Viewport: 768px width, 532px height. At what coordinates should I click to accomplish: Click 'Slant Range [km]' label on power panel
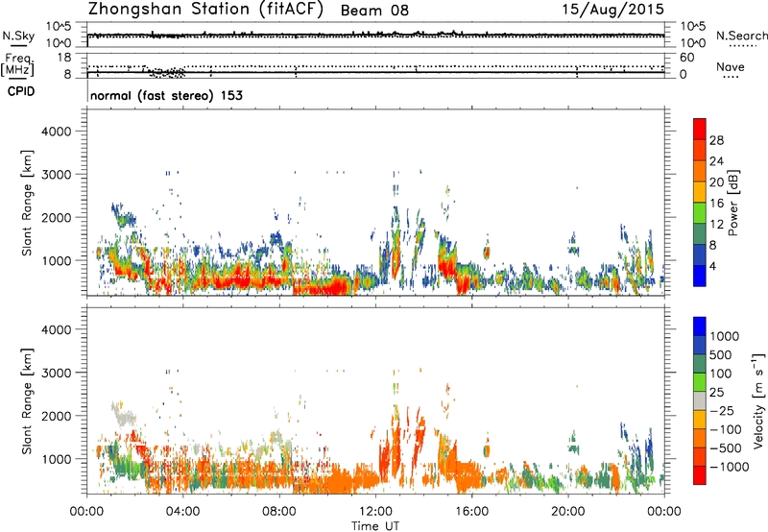27,203
